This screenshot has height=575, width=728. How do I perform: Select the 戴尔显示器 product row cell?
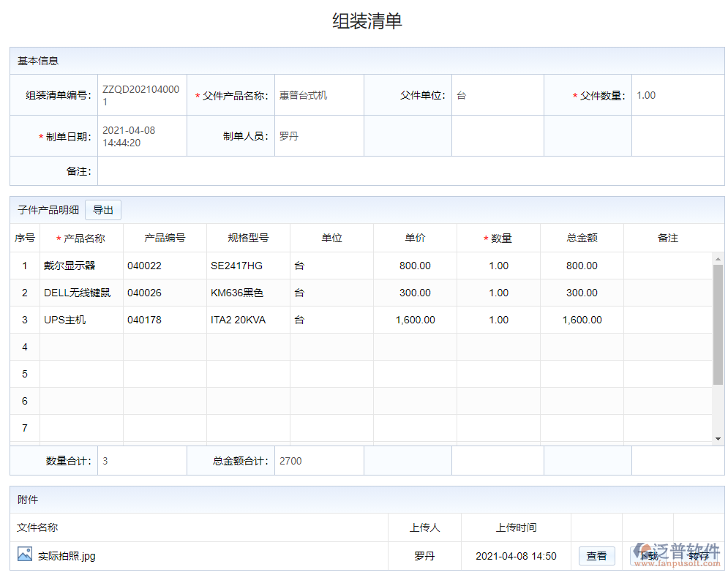coord(81,266)
